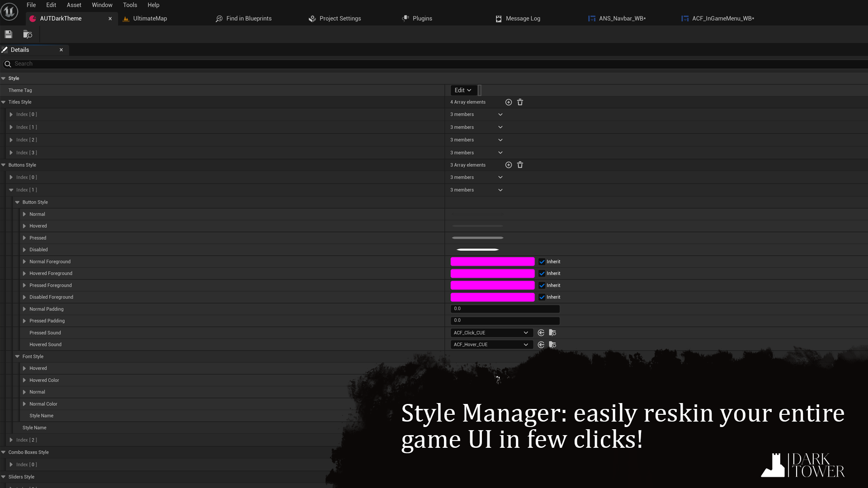Add element to Titles Style array

[x=509, y=102]
